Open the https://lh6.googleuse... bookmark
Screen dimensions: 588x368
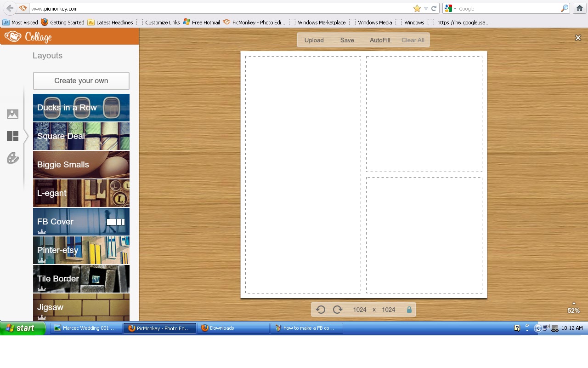pos(458,22)
